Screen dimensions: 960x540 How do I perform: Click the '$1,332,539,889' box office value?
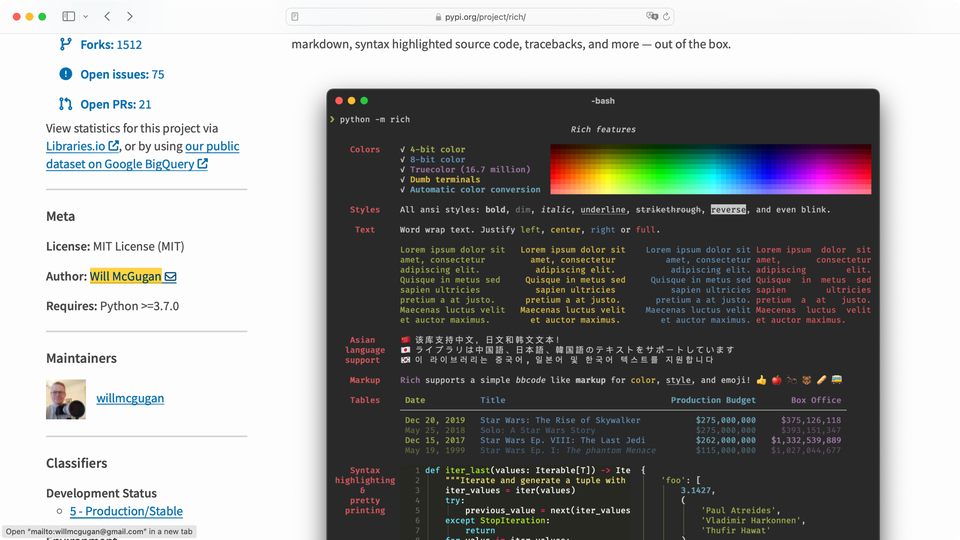click(806, 440)
